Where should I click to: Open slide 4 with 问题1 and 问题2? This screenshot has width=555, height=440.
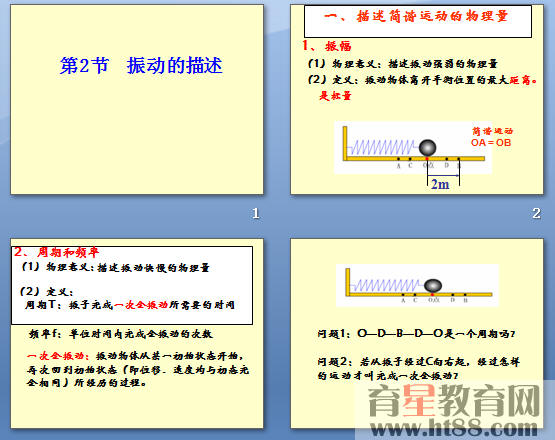point(417,333)
